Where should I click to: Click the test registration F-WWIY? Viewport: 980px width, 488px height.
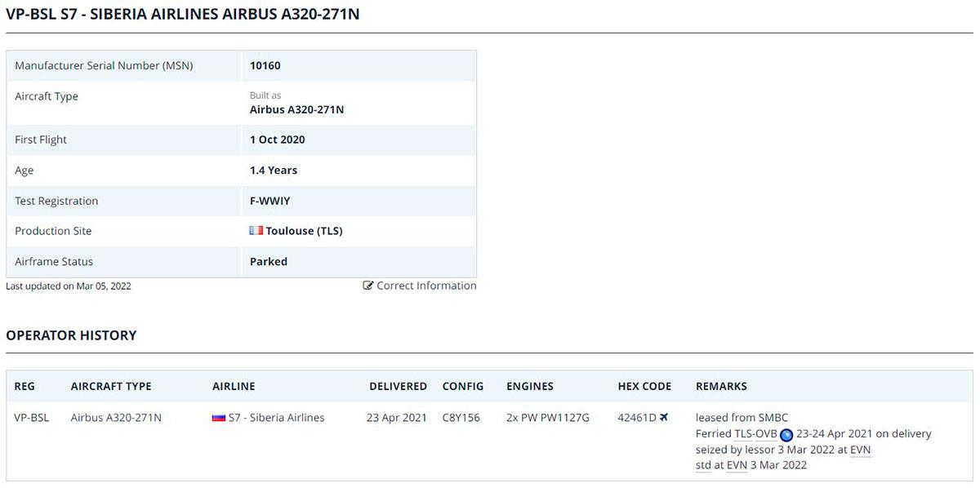click(270, 201)
